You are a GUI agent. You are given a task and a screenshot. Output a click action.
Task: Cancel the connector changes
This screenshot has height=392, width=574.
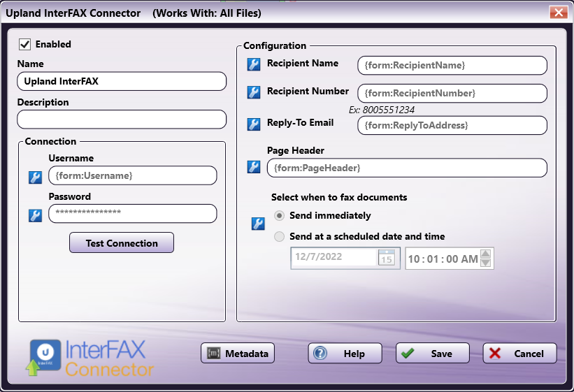[x=520, y=353]
